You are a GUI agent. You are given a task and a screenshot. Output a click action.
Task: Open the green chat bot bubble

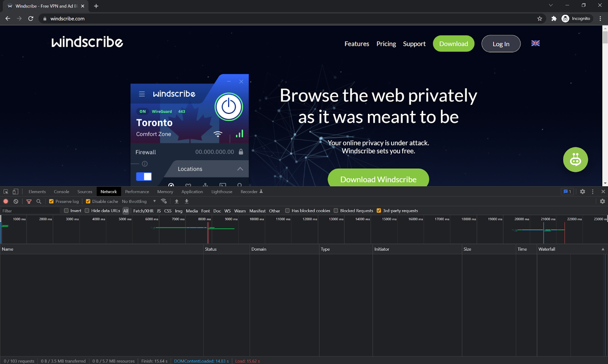tap(575, 160)
